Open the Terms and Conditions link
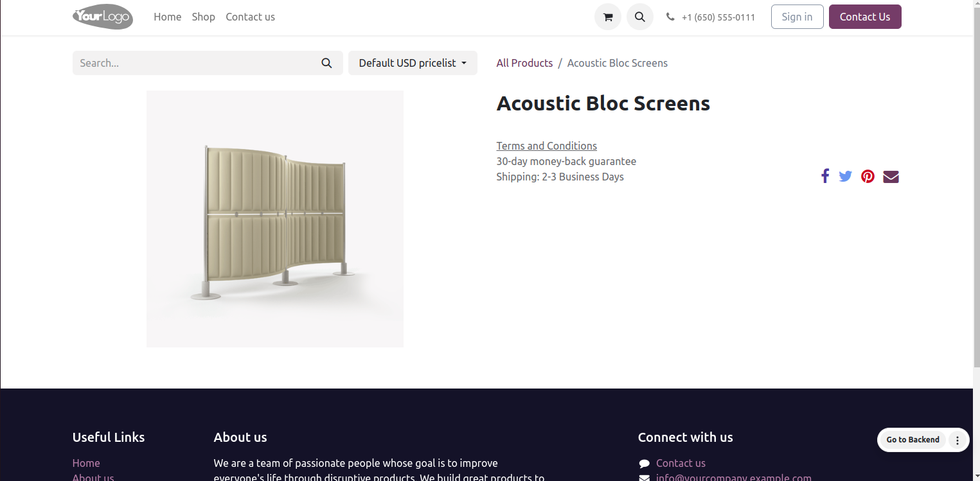The width and height of the screenshot is (980, 481). pos(546,146)
